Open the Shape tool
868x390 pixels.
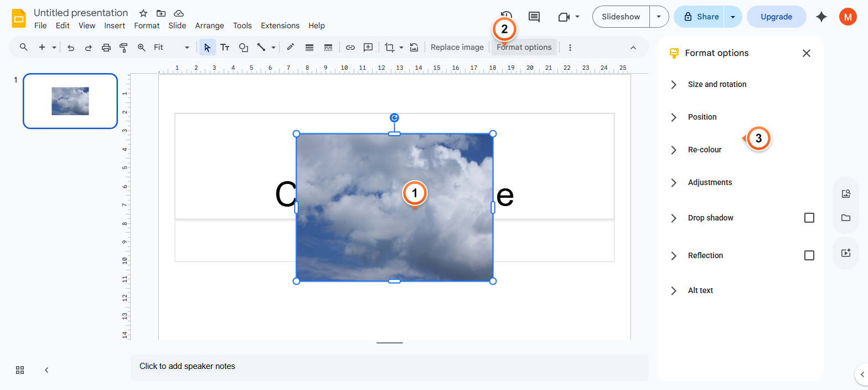pyautogui.click(x=243, y=47)
